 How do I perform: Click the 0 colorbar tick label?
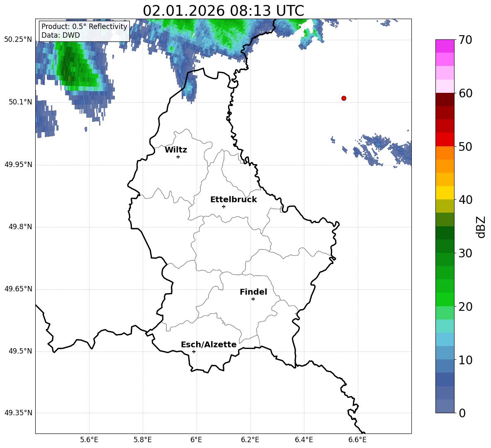coord(462,413)
